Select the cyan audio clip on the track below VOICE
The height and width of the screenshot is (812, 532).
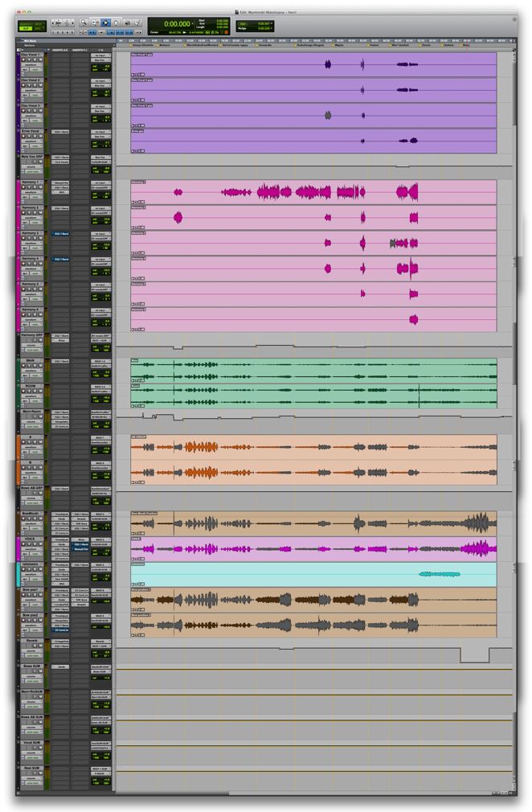click(439, 574)
